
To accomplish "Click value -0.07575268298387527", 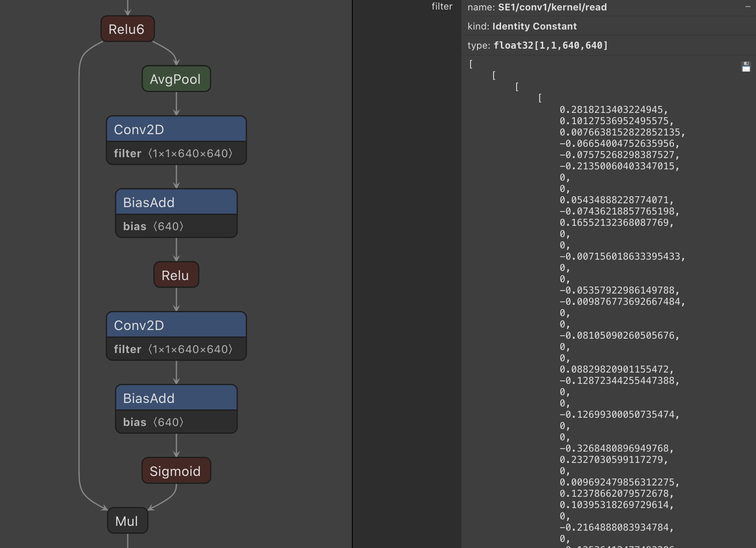I will click(620, 155).
